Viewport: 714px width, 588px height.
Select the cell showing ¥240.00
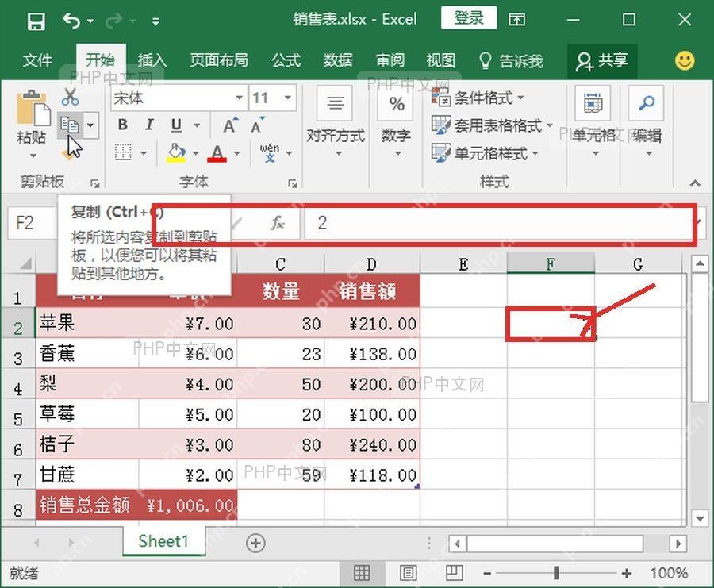[x=373, y=444]
